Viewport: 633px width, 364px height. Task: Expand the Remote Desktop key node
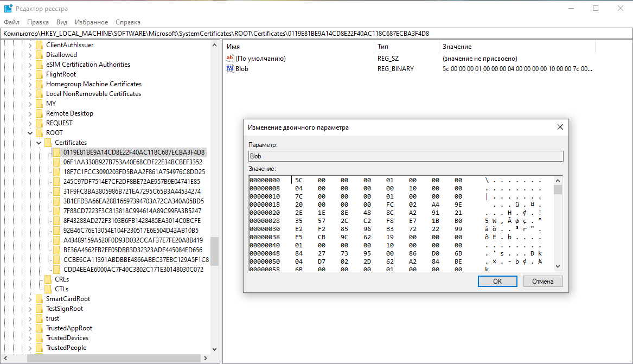click(30, 113)
